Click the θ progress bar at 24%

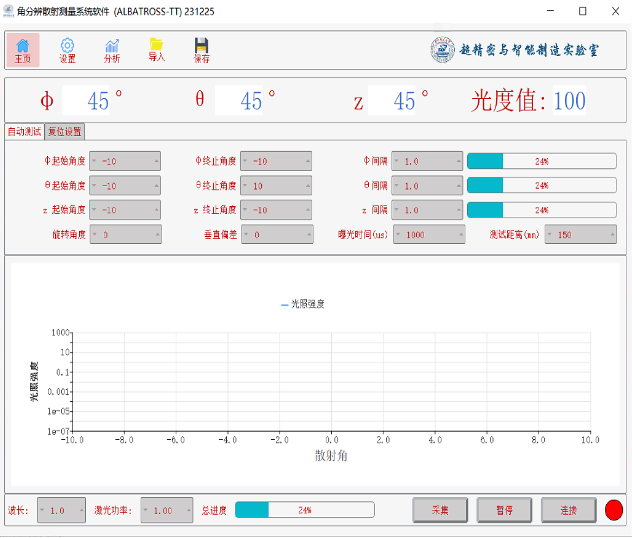click(542, 185)
